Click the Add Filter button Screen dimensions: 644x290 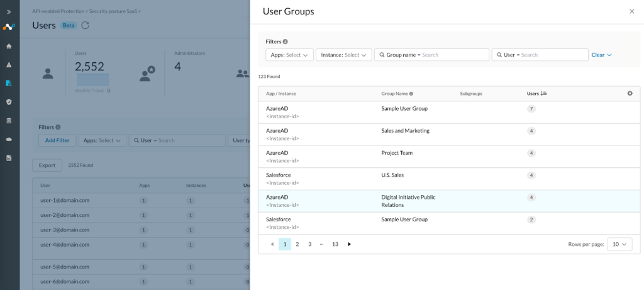point(57,140)
